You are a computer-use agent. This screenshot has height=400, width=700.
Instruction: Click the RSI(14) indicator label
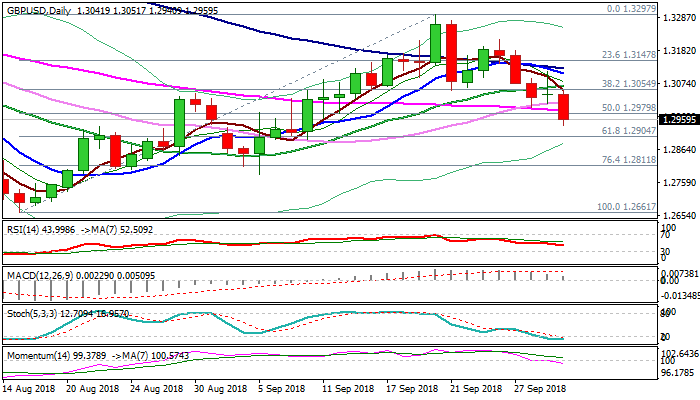(22, 228)
